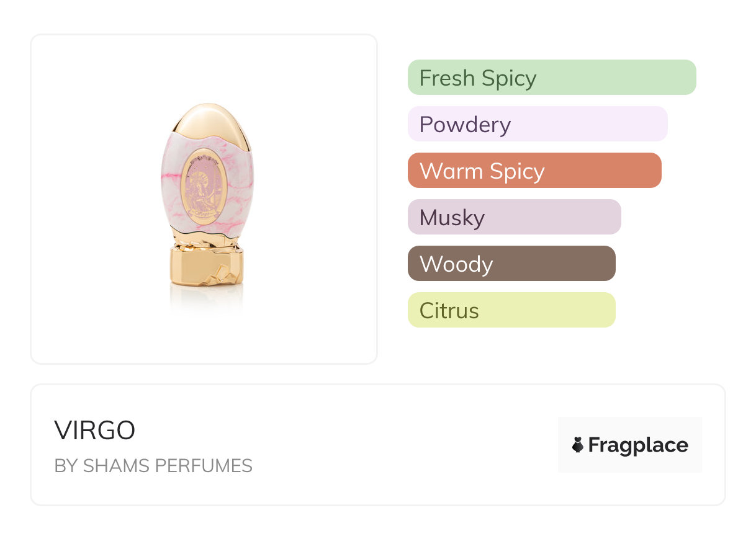Click the pink marble body left of emblem

coord(171,186)
